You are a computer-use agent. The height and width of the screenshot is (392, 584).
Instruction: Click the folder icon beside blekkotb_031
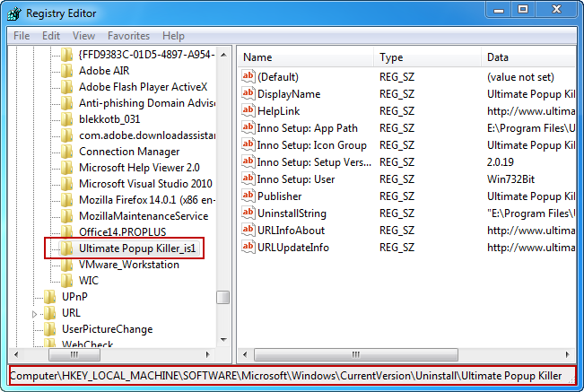tap(66, 119)
